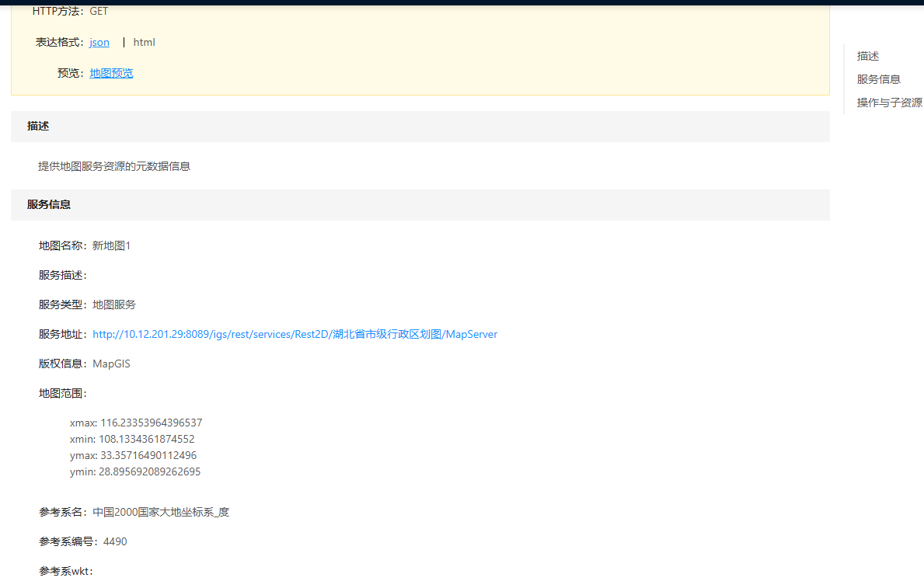Viewport: 924px width, 581px height.
Task: Click the ymin coordinate value
Action: click(x=149, y=471)
